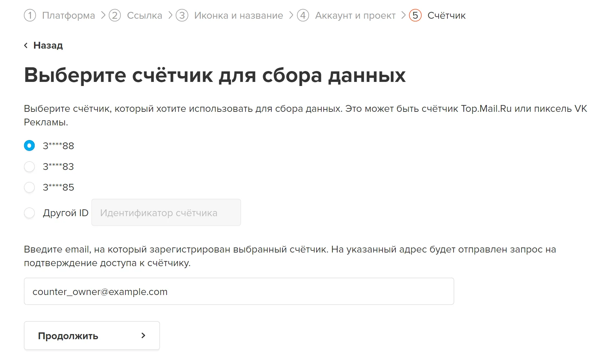
Task: Click the step 4 circle icon
Action: tap(303, 15)
